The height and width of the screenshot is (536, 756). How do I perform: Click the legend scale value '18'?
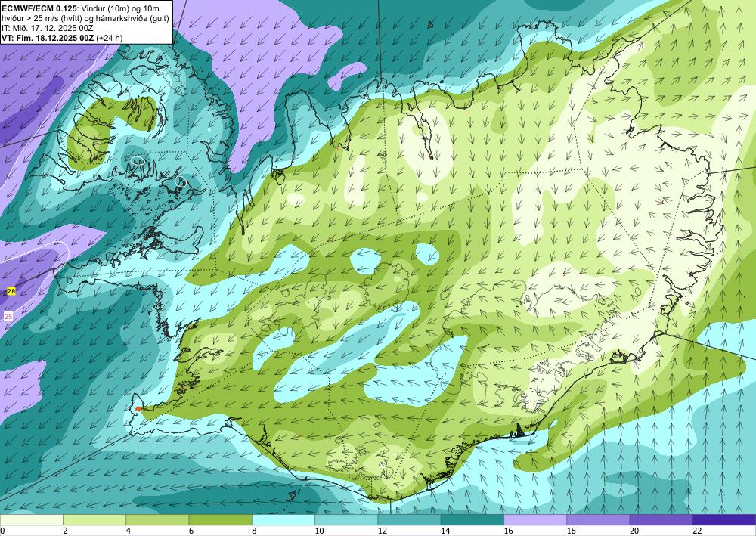(x=572, y=531)
